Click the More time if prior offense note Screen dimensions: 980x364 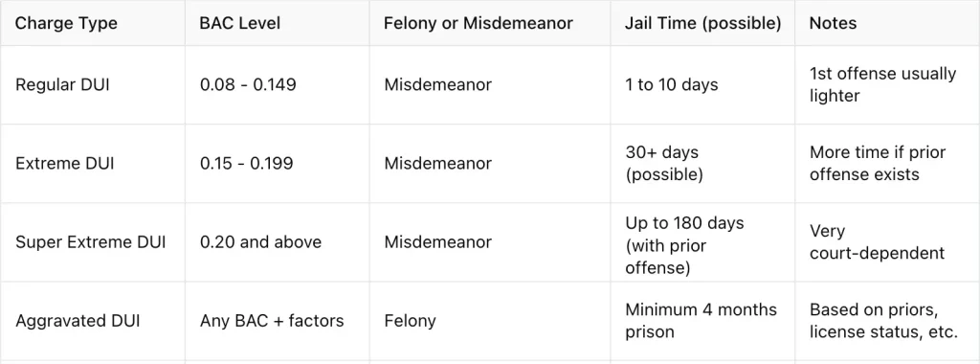click(x=878, y=163)
